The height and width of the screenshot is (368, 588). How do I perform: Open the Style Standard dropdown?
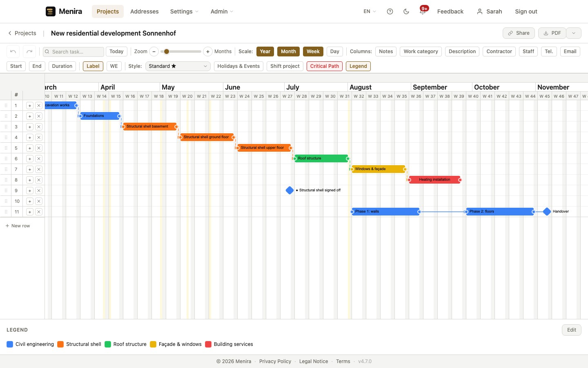click(178, 66)
